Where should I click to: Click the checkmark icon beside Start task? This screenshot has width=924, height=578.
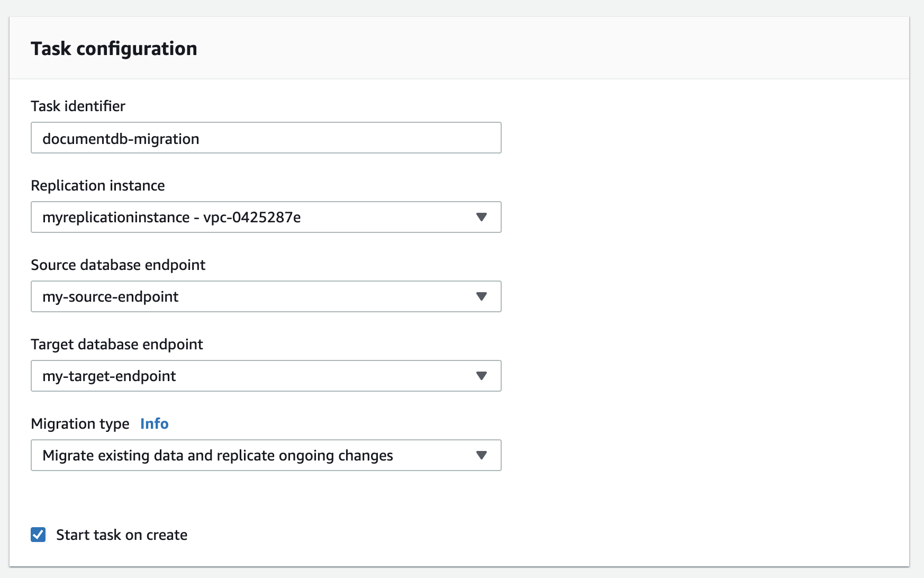tap(38, 535)
